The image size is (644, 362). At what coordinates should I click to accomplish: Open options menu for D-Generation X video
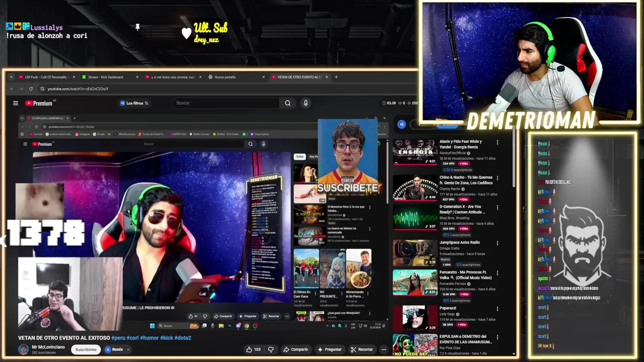click(498, 207)
